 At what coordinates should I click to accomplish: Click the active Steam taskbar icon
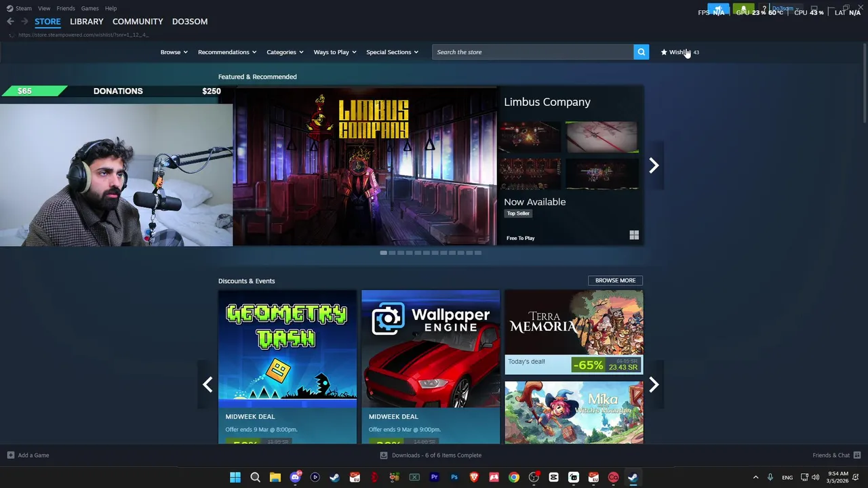point(633,477)
